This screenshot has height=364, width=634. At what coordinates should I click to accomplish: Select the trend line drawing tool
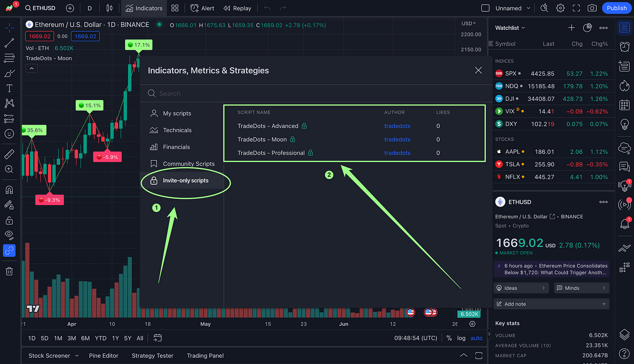tap(9, 43)
